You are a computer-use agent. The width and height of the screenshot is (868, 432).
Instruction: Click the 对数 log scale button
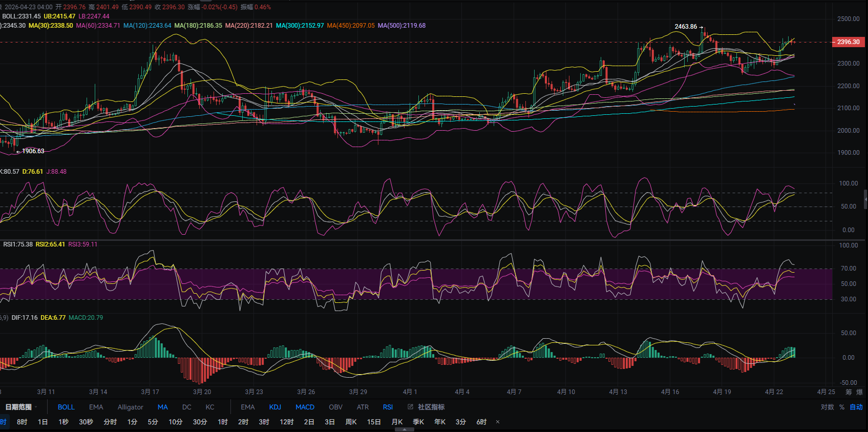tap(827, 407)
